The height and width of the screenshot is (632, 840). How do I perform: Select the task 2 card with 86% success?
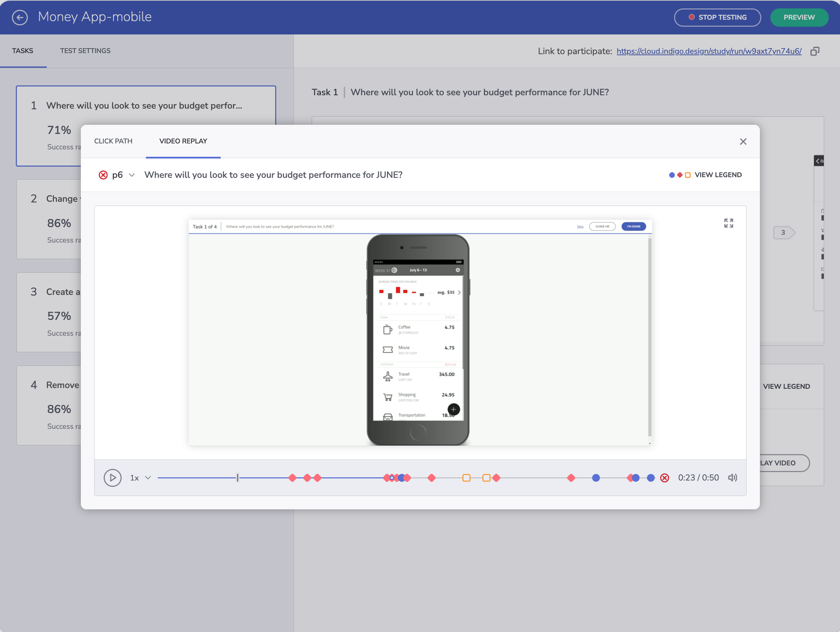[x=49, y=219]
